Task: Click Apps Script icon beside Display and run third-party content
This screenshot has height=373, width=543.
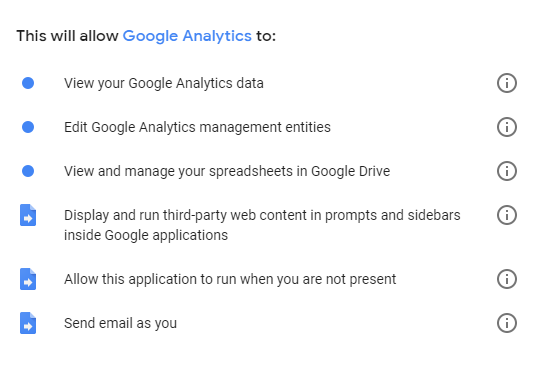Action: point(28,215)
